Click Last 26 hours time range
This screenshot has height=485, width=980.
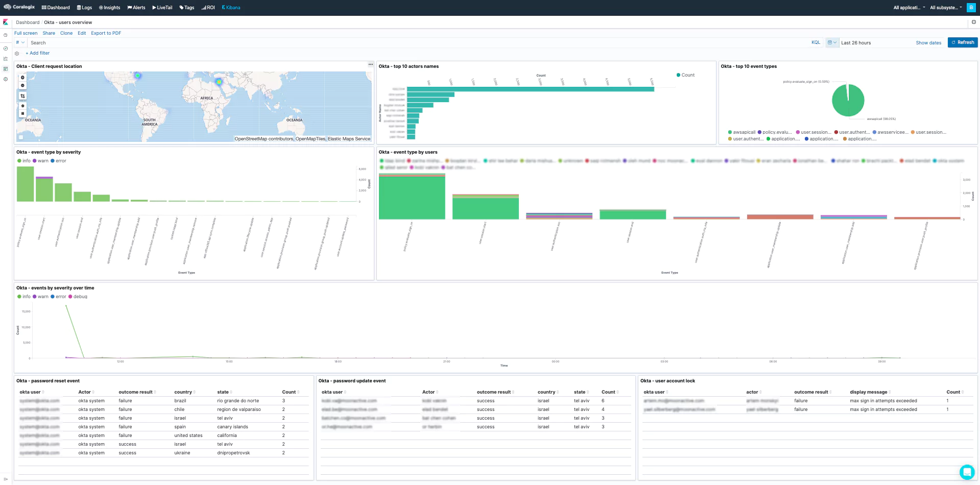[856, 43]
